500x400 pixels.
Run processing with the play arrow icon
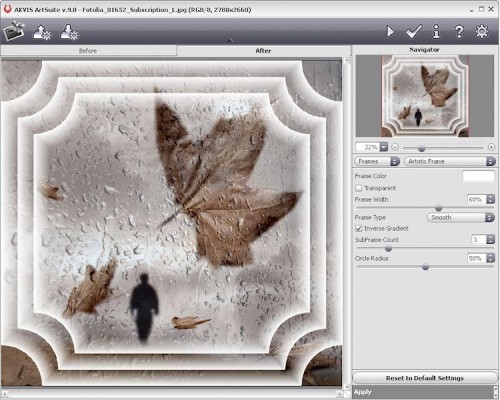pyautogui.click(x=390, y=32)
